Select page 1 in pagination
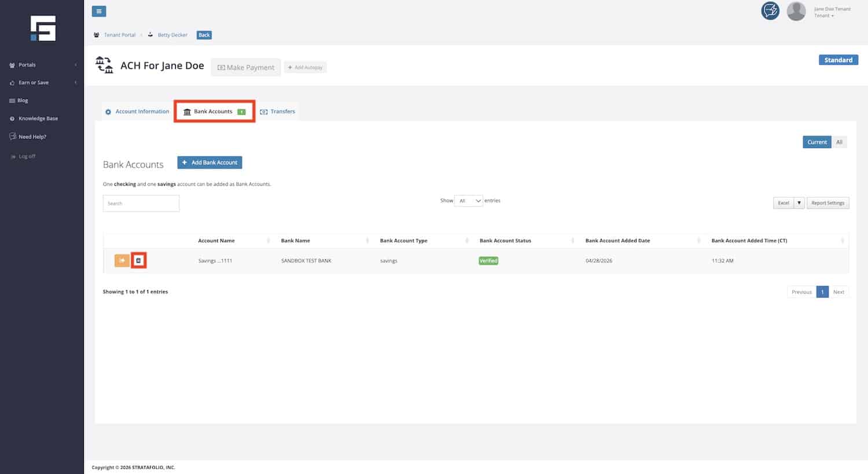Viewport: 868px width, 474px height. 822,292
